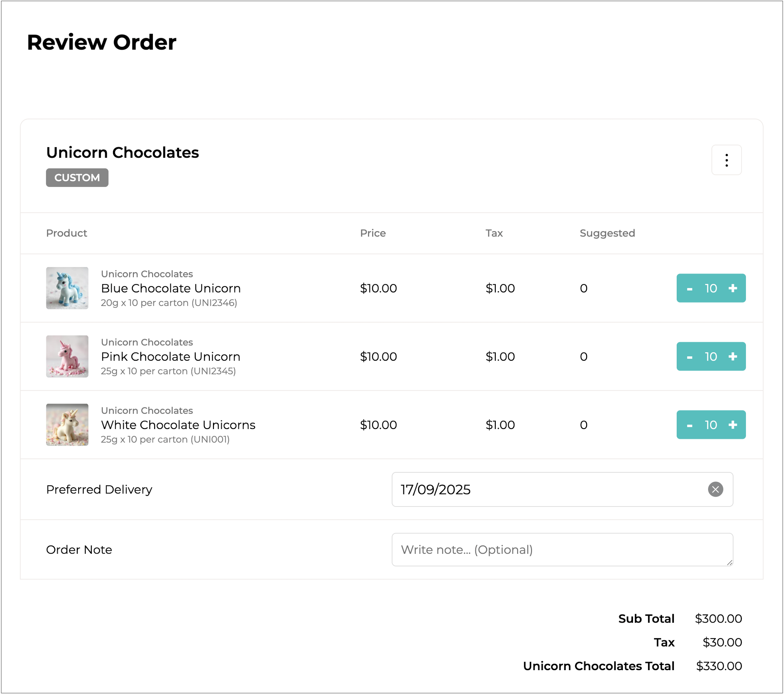
Task: Click the Order Note text box
Action: click(x=562, y=550)
